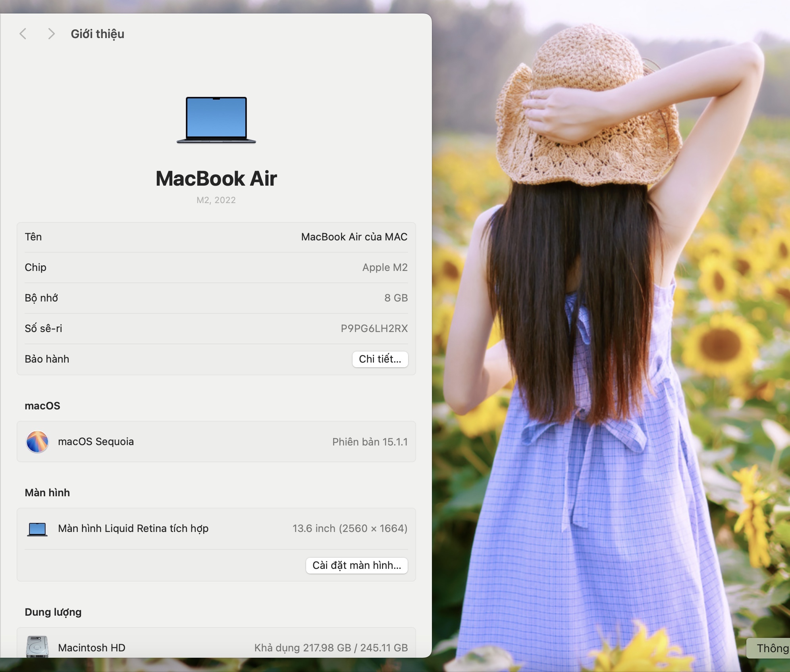
Task: Open warranty details with Chi tiết button
Action: (x=380, y=359)
